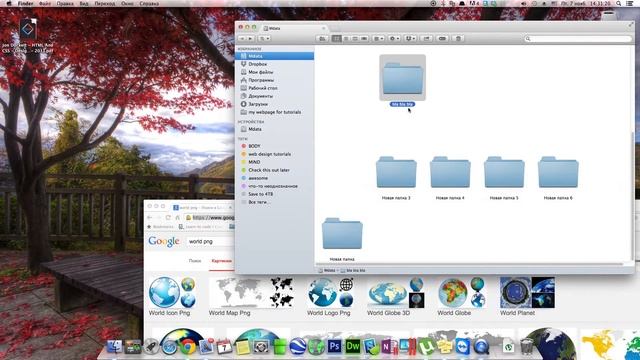The width and height of the screenshot is (640, 360).
Task: Open the gear action menu in Finder
Action: point(394,38)
